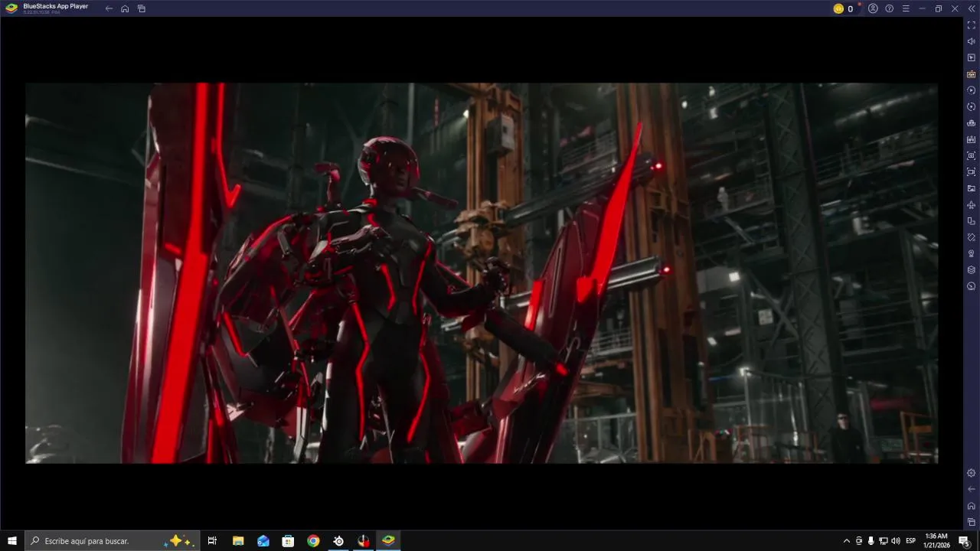Click the gold coin points icon

coord(838,8)
